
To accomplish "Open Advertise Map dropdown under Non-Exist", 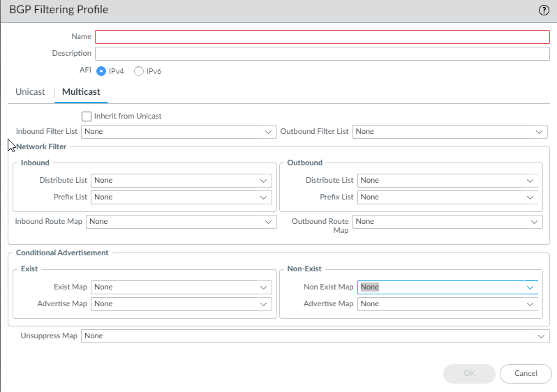I will pyautogui.click(x=447, y=303).
